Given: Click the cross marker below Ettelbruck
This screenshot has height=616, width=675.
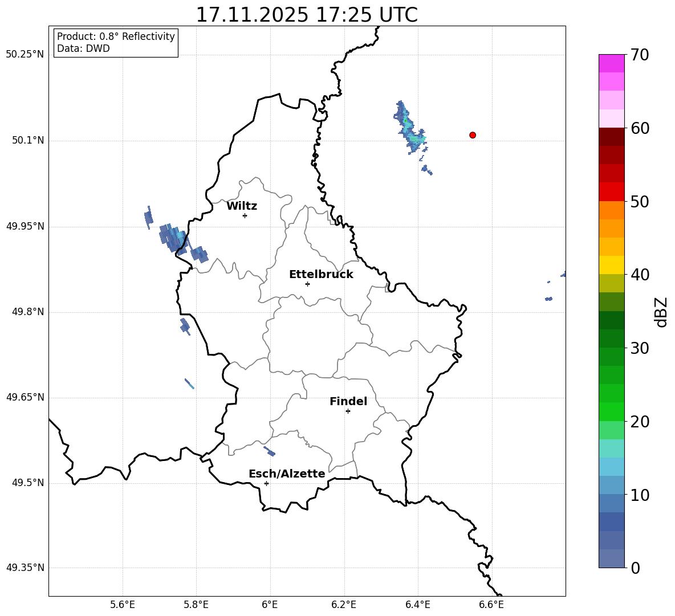Looking at the screenshot, I should [307, 284].
